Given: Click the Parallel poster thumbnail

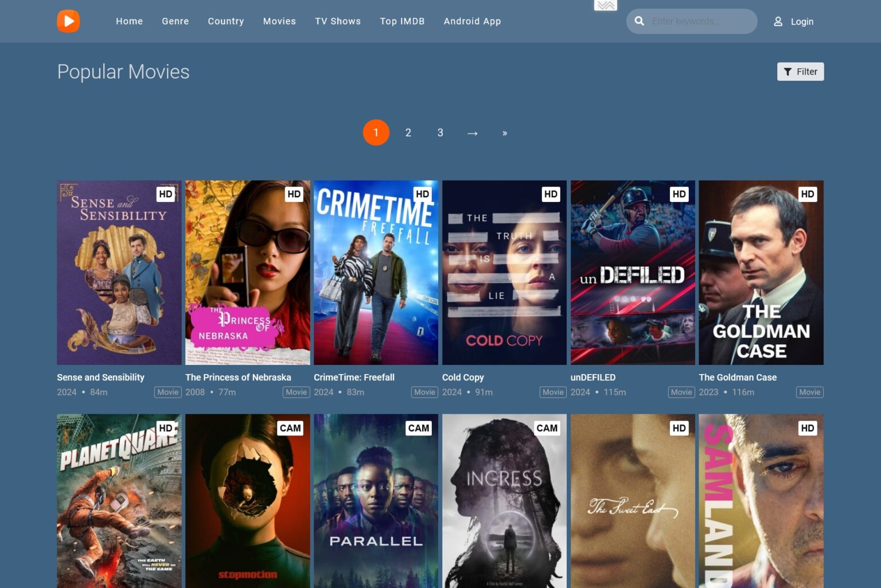Looking at the screenshot, I should 376,501.
